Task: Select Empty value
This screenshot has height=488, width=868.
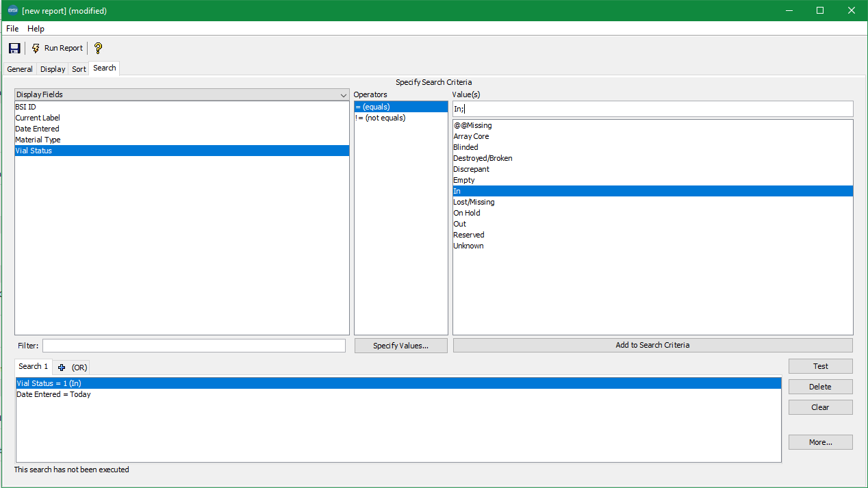Action: pos(652,180)
